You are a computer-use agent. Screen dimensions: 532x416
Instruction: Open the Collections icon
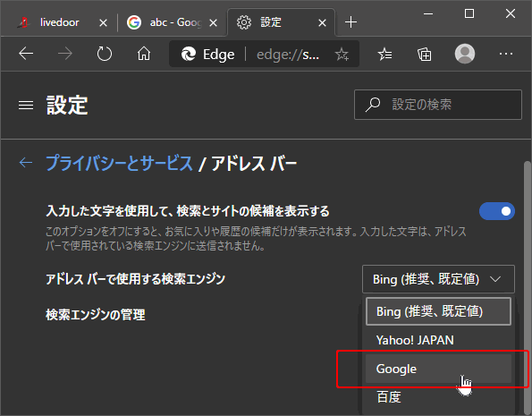425,54
